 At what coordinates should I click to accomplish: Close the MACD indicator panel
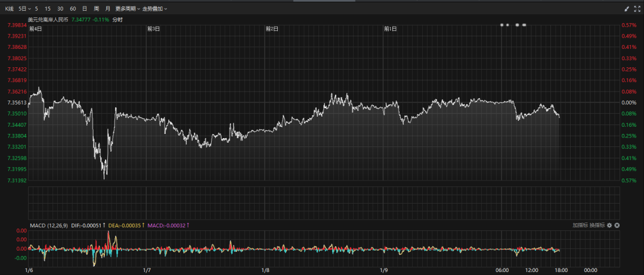617,225
